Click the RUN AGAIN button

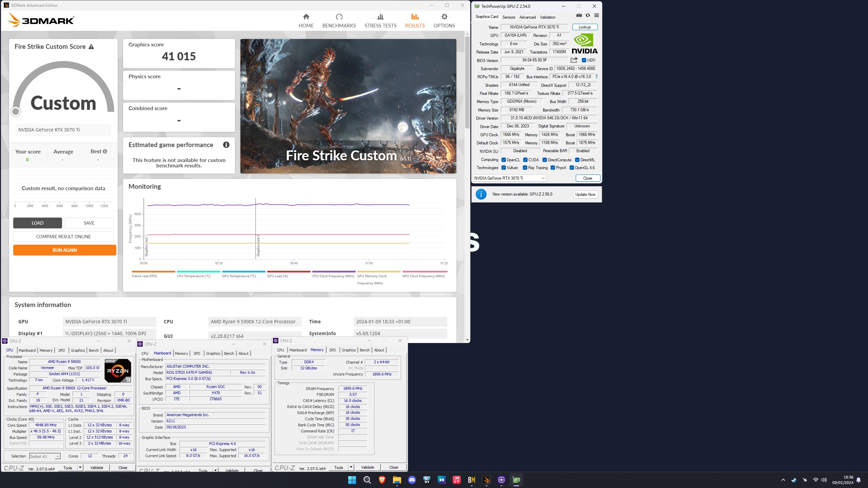(x=65, y=250)
